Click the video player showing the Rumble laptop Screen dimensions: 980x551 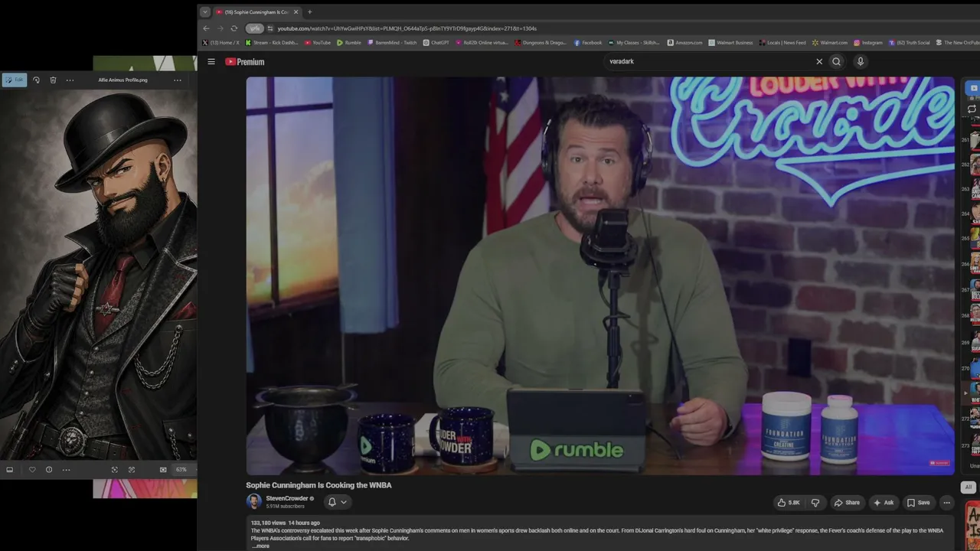(x=600, y=275)
